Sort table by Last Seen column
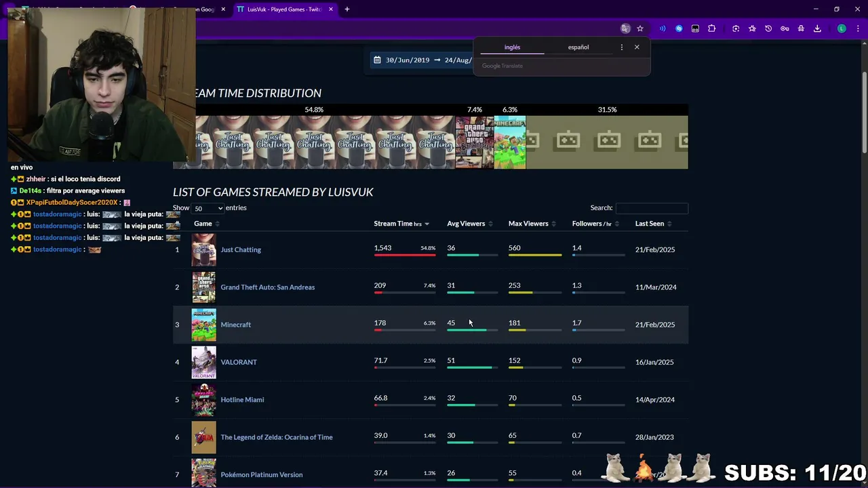Image resolution: width=868 pixels, height=488 pixels. click(x=652, y=224)
